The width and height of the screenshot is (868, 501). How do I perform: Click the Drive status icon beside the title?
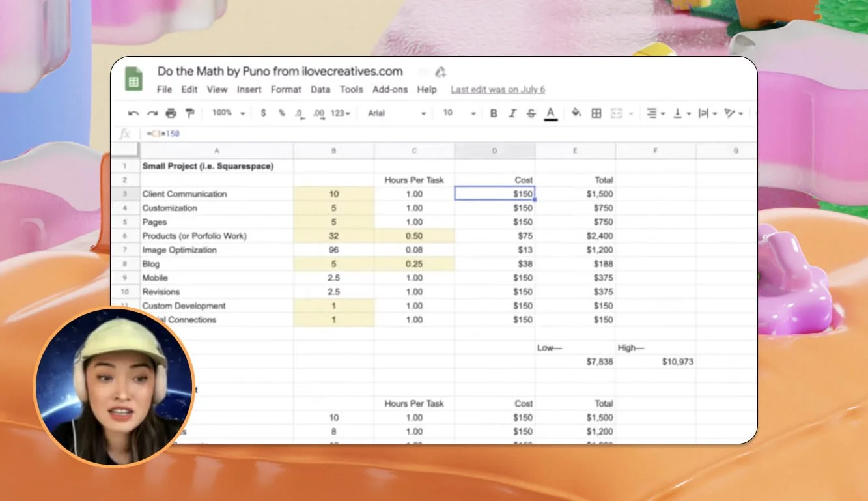[x=440, y=72]
